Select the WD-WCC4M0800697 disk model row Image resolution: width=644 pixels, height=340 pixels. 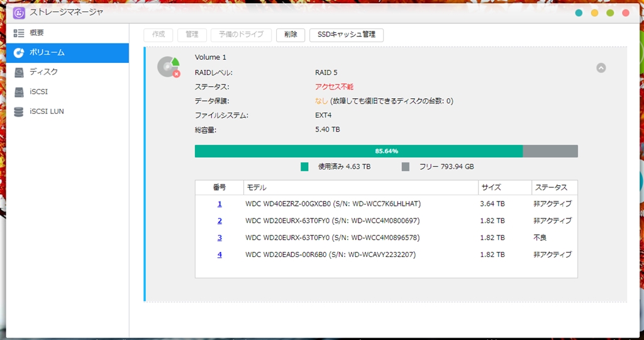333,221
